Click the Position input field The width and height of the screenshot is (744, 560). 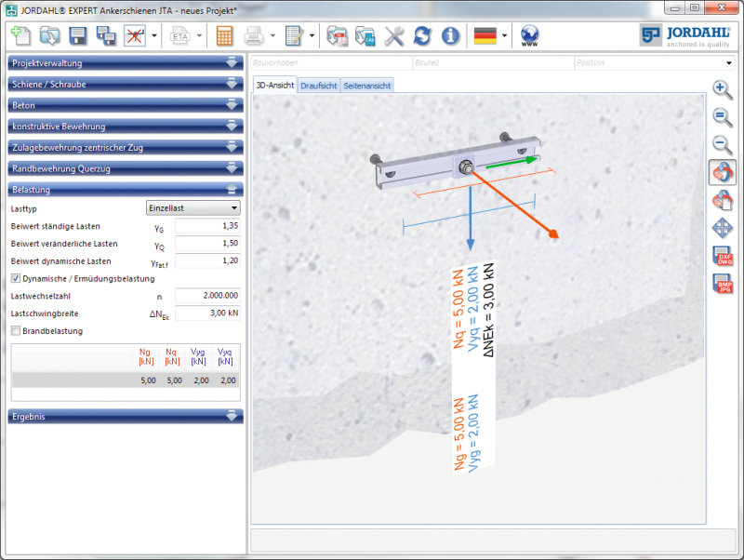(x=655, y=62)
